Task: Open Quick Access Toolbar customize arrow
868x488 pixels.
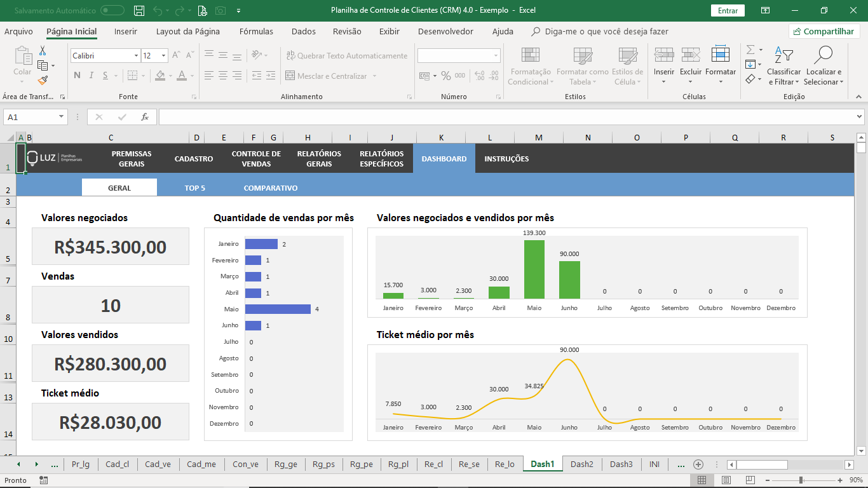Action: [x=238, y=11]
